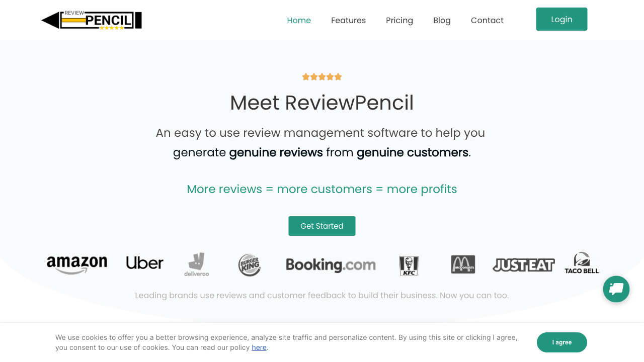Open the chat widget bubble
Screen dimensions: 644x362
click(x=616, y=289)
